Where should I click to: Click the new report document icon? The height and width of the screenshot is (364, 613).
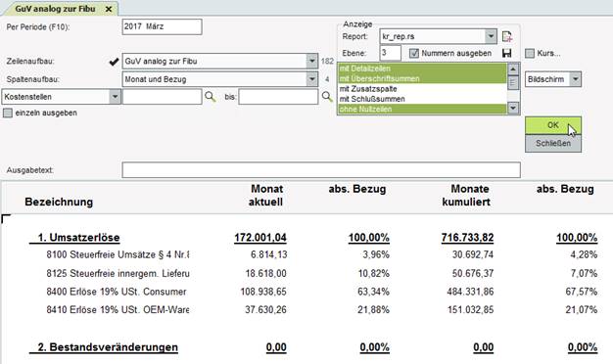coord(507,37)
